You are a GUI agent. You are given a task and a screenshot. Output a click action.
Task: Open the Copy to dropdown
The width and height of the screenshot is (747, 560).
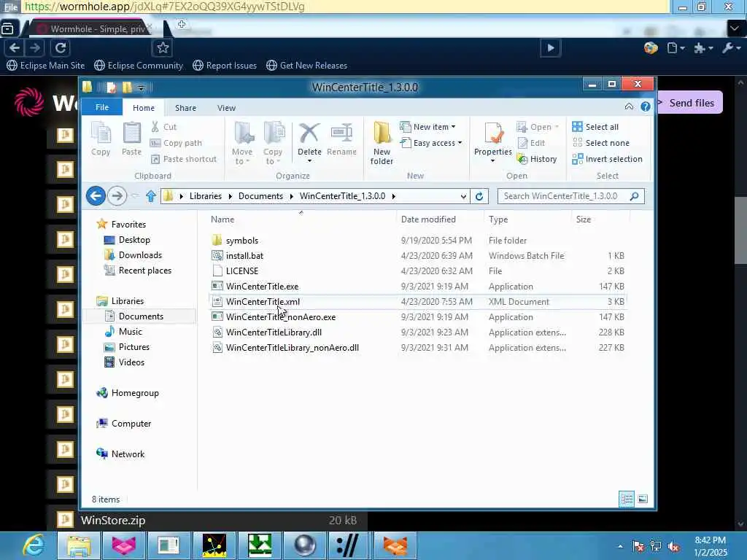pos(273,143)
